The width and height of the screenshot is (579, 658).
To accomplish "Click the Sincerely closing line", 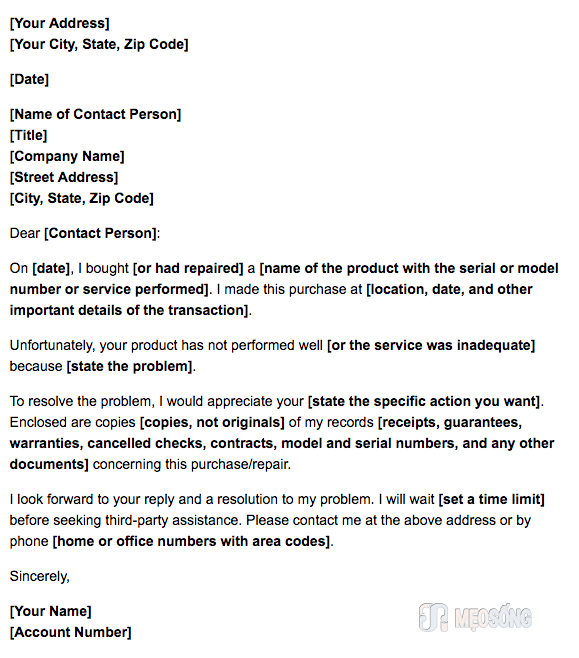I will tap(39, 576).
